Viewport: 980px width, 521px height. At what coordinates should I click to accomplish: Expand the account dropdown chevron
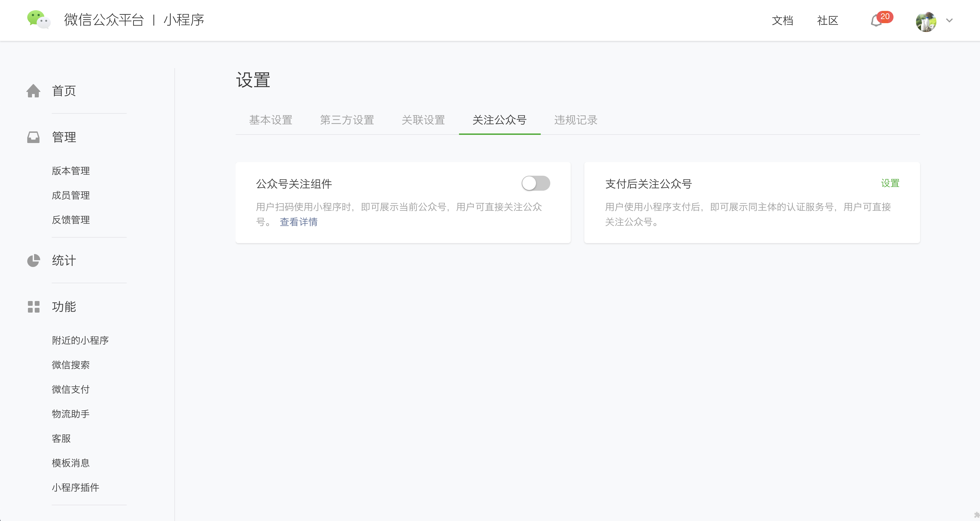[950, 20]
